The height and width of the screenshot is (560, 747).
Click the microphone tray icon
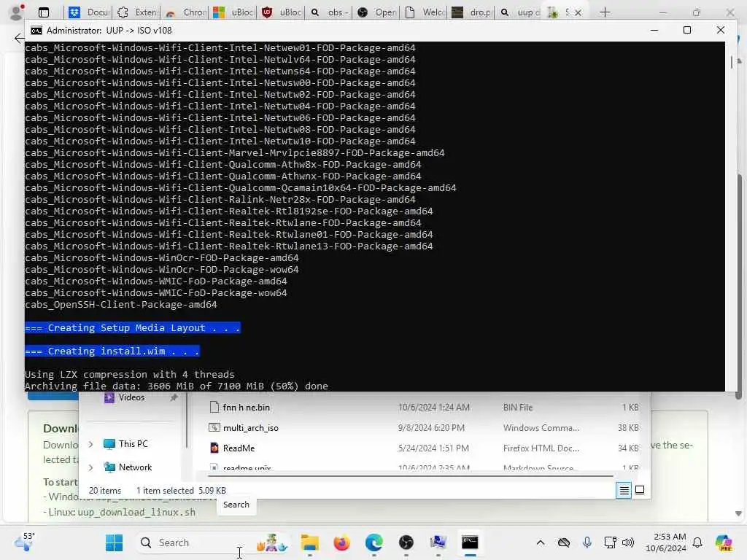tap(587, 542)
